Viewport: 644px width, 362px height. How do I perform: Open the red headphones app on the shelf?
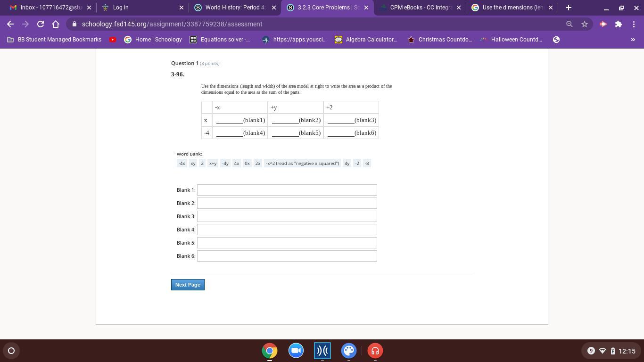pyautogui.click(x=375, y=351)
